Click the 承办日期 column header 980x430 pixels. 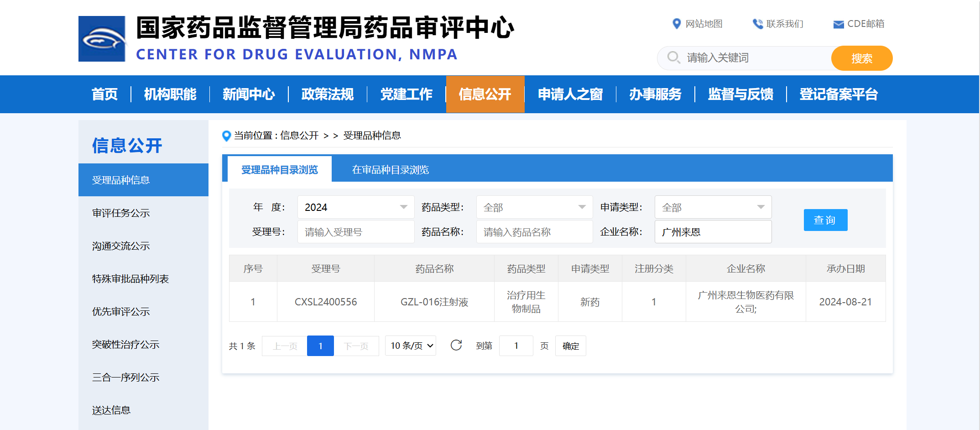[x=846, y=268]
